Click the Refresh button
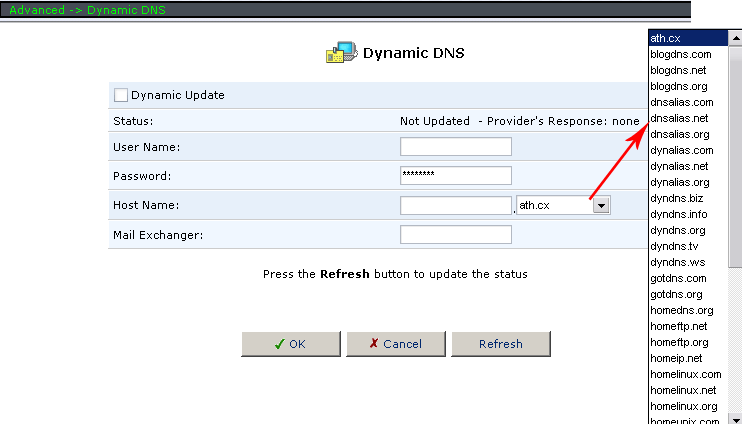 coord(500,344)
